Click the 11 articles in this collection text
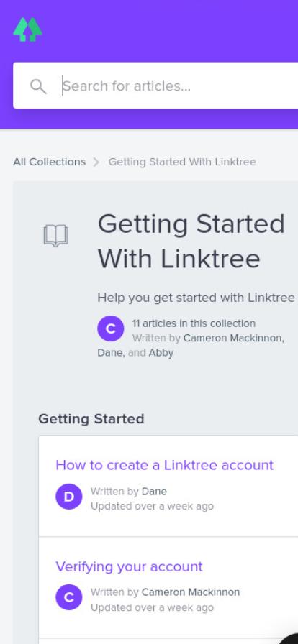 tap(194, 323)
